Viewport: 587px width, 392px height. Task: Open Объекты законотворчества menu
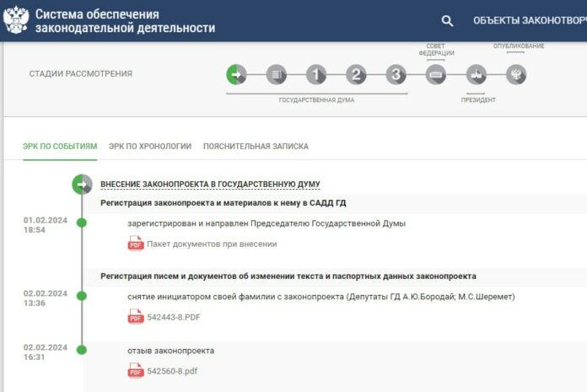[529, 21]
